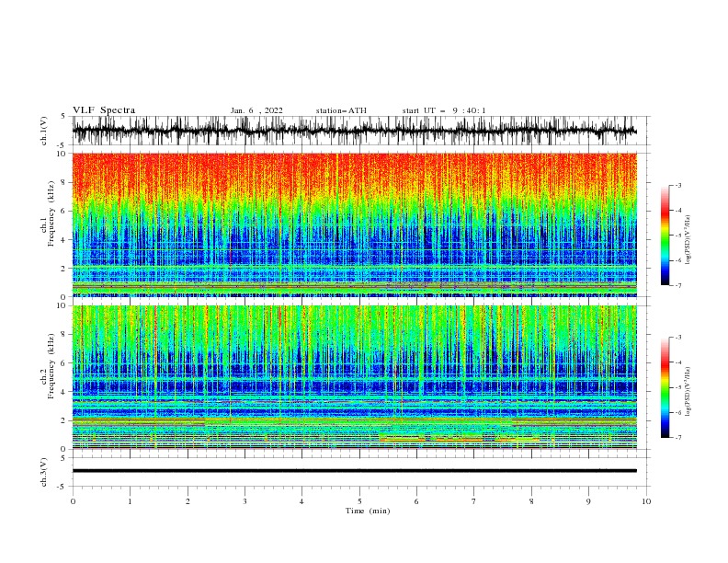This screenshot has height=563, width=728.
Task: Click the ch.1 spectrogram 8 kHz tick label
Action: [x=64, y=182]
